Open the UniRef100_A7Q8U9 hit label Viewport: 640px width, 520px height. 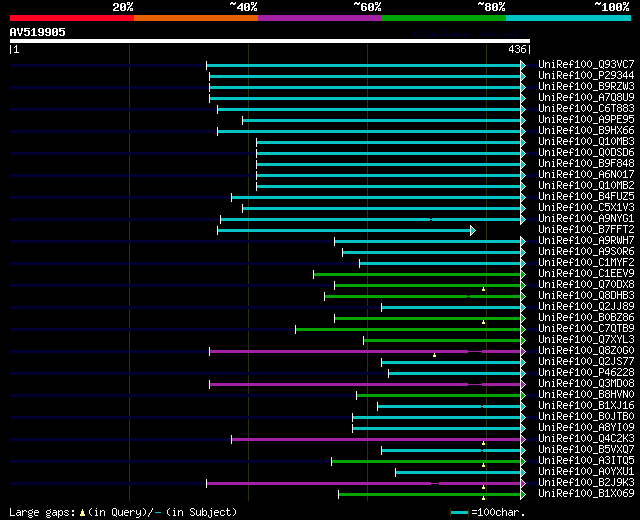[x=586, y=98]
